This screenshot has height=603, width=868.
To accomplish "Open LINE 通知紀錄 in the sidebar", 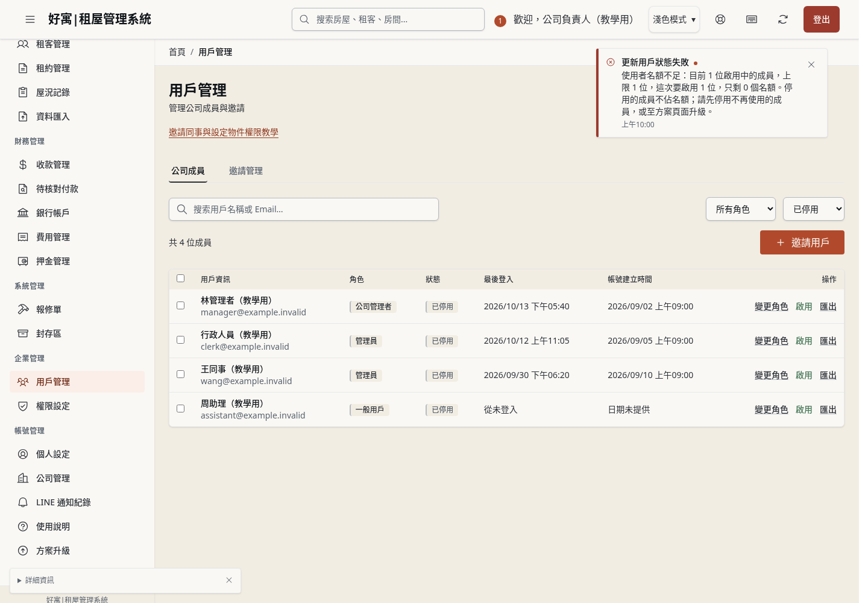I will pyautogui.click(x=77, y=502).
